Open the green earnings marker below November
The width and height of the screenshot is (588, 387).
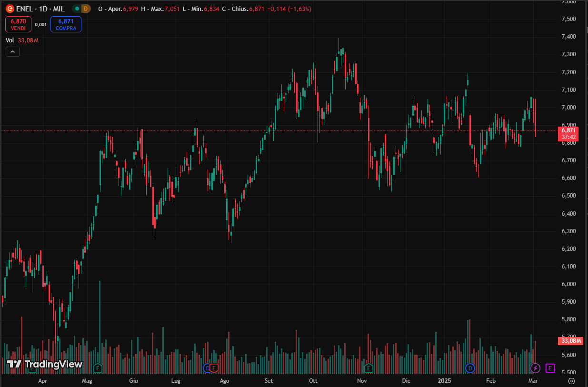click(368, 367)
